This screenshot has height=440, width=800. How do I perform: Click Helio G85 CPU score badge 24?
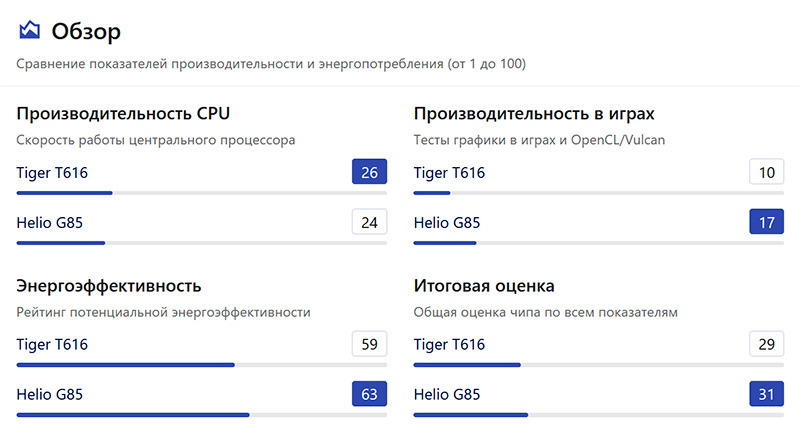click(x=369, y=222)
